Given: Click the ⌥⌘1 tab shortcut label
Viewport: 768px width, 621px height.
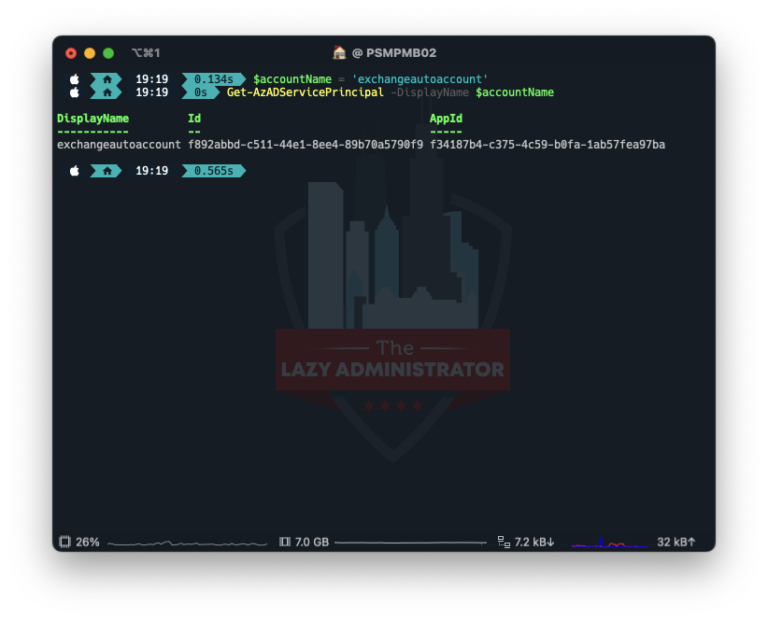Looking at the screenshot, I should pyautogui.click(x=145, y=53).
